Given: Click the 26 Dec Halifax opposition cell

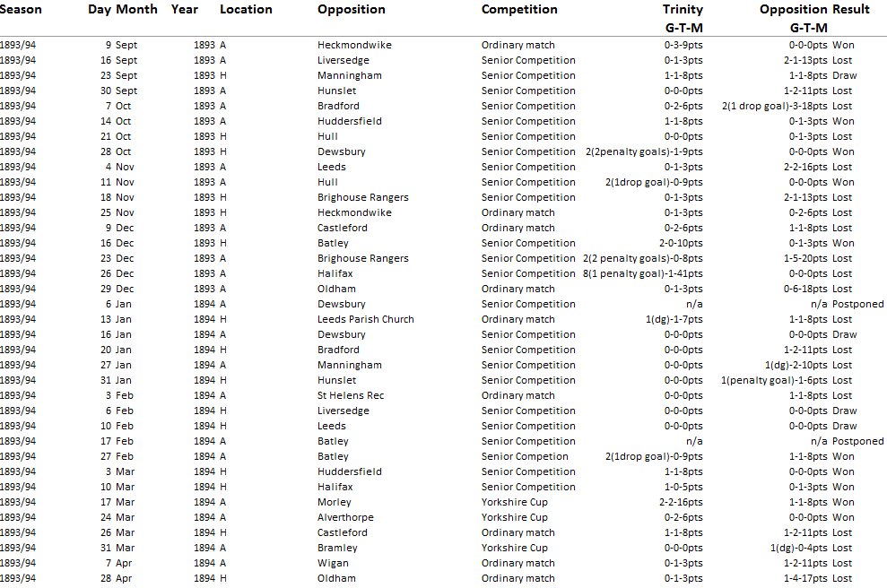Looking at the screenshot, I should pos(335,273).
